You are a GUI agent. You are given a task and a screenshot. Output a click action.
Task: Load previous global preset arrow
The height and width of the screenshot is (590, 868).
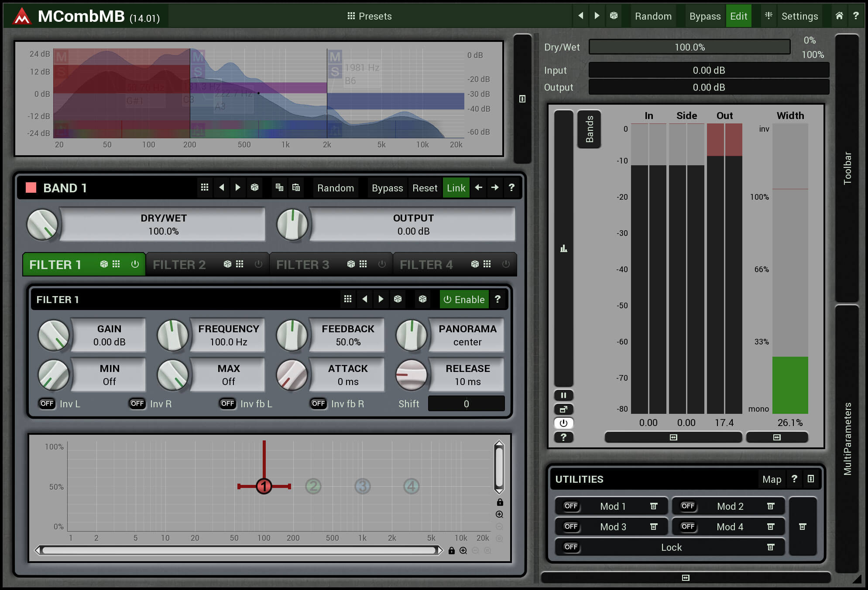[x=581, y=16]
